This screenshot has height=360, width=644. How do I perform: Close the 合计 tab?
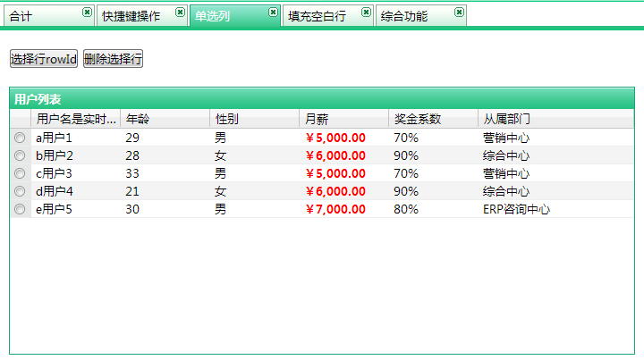(87, 13)
